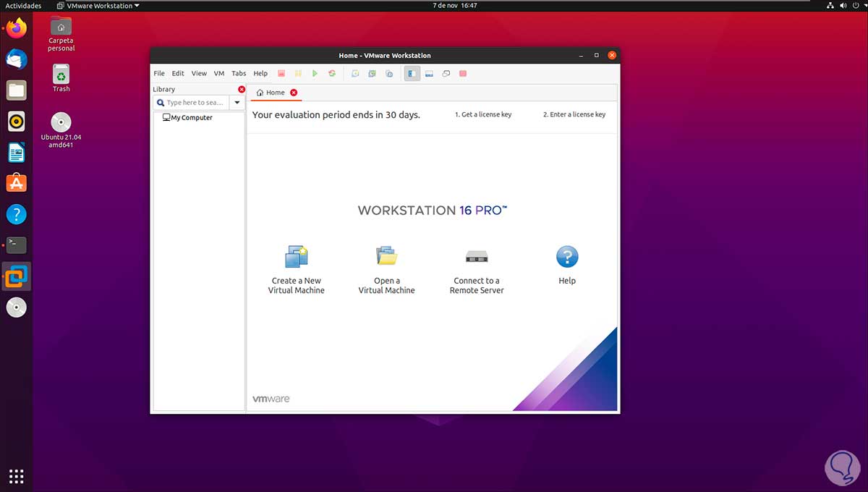Click the pink unity mode toolbar icon
Screen dimensions: 868x492
point(463,74)
